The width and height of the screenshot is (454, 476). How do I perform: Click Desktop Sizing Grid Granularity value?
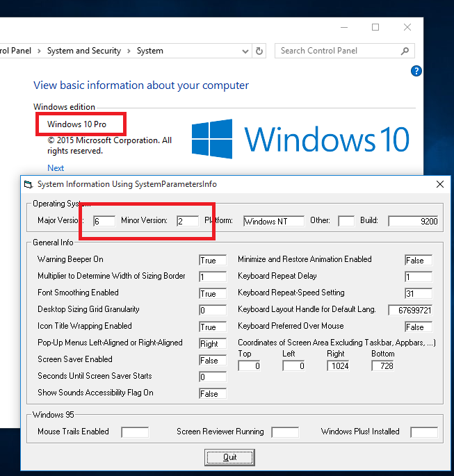tap(213, 310)
